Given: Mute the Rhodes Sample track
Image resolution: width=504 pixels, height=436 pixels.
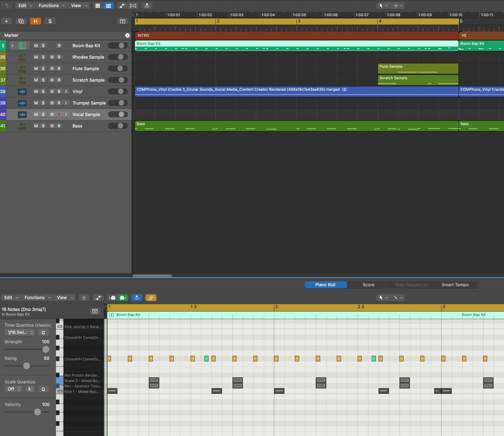Looking at the screenshot, I should [x=36, y=57].
